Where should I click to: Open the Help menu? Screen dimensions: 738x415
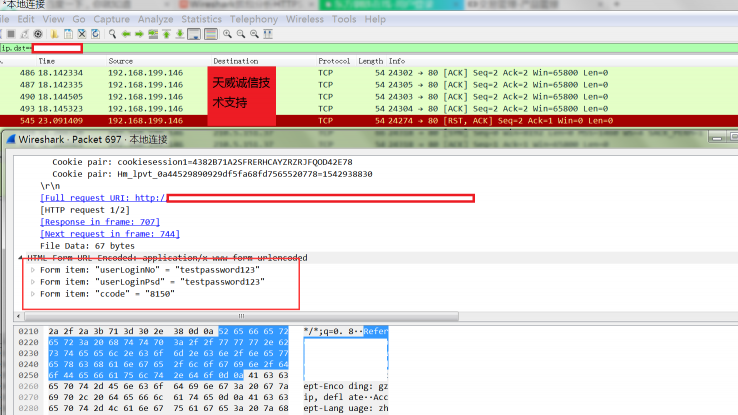coord(375,19)
